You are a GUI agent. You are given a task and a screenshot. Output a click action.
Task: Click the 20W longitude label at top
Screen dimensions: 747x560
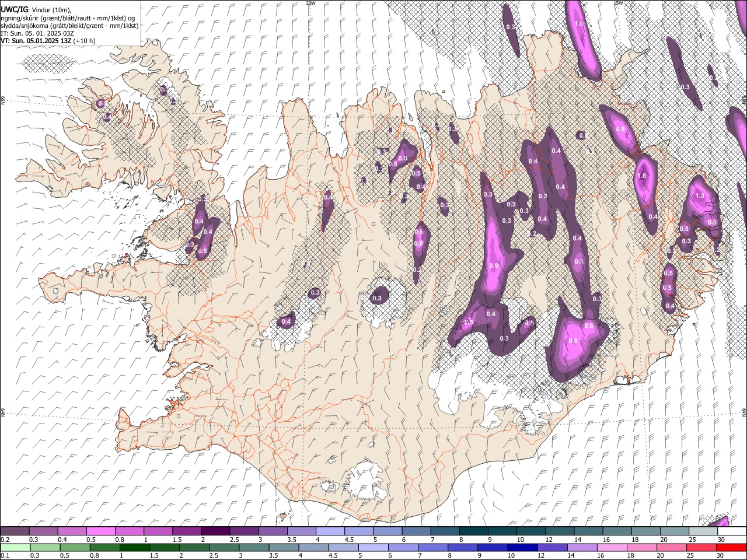click(x=310, y=3)
